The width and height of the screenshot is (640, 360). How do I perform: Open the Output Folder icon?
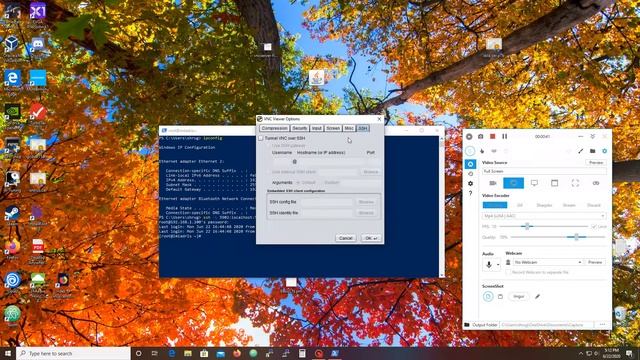[467, 324]
